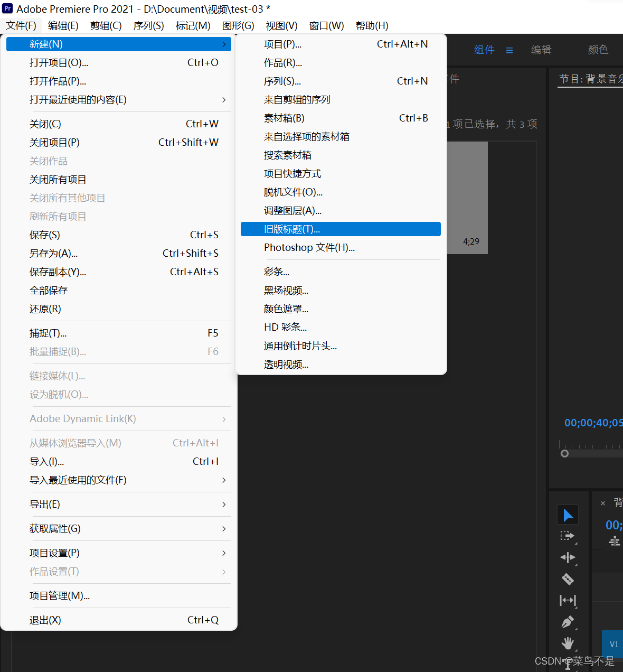
Task: Choose 调整图层(A)...
Action: click(341, 211)
